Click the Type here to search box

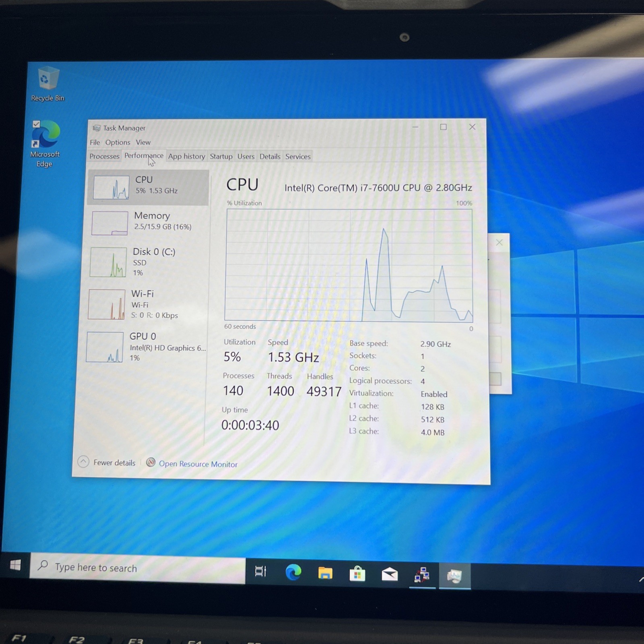tap(138, 568)
